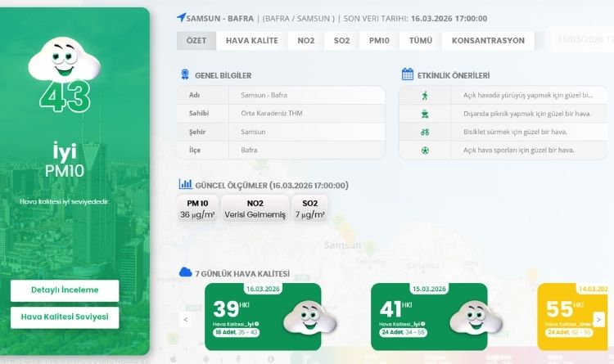The width and height of the screenshot is (614, 364).
Task: Select the SO2 measurement box
Action: [309, 209]
